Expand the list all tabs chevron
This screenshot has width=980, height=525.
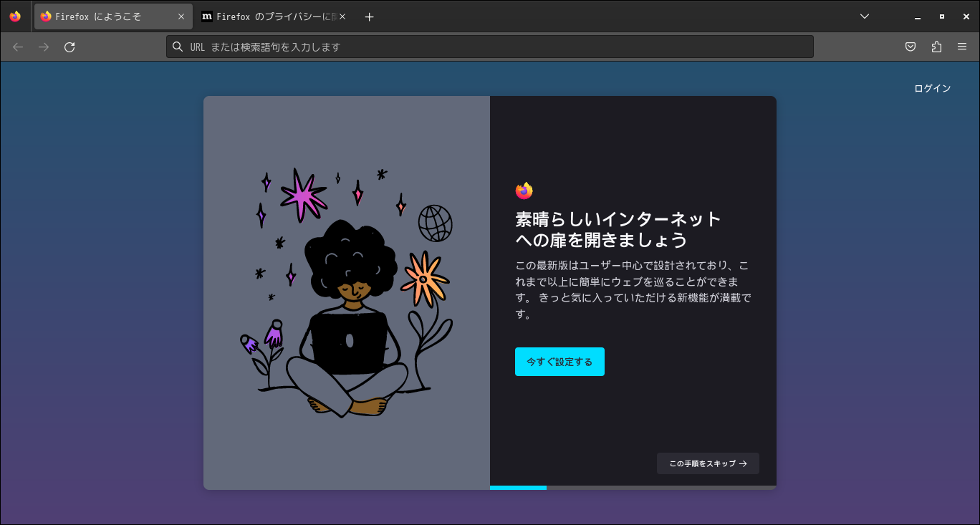coord(865,16)
